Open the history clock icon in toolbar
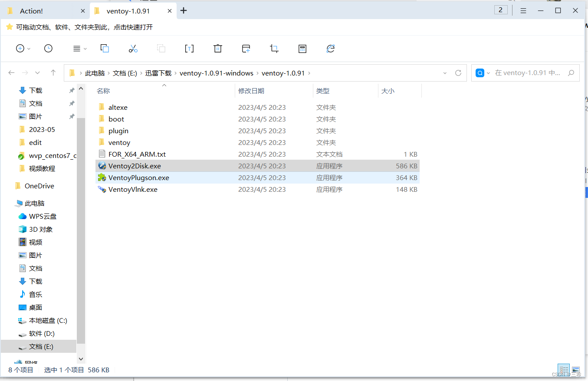Image resolution: width=588 pixels, height=381 pixels. pos(48,49)
